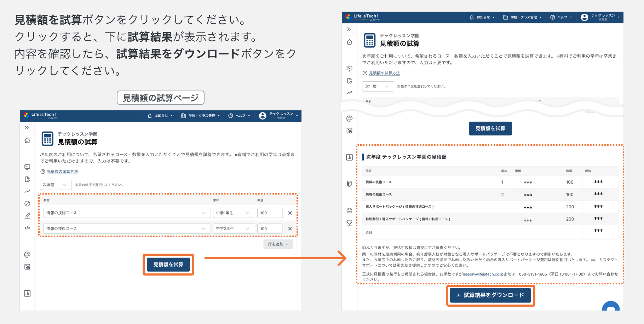The width and height of the screenshot is (644, 324).
Task: Open the 学校・クラス管理 menu
Action: 200,116
